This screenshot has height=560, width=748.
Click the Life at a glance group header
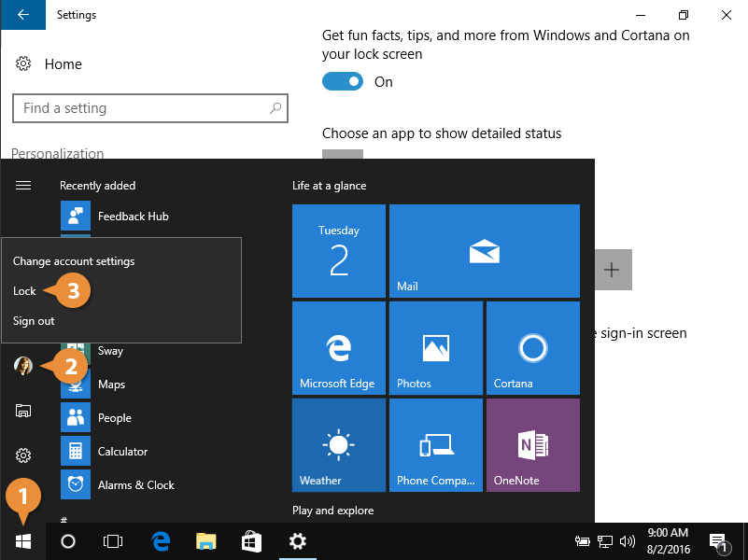[329, 186]
